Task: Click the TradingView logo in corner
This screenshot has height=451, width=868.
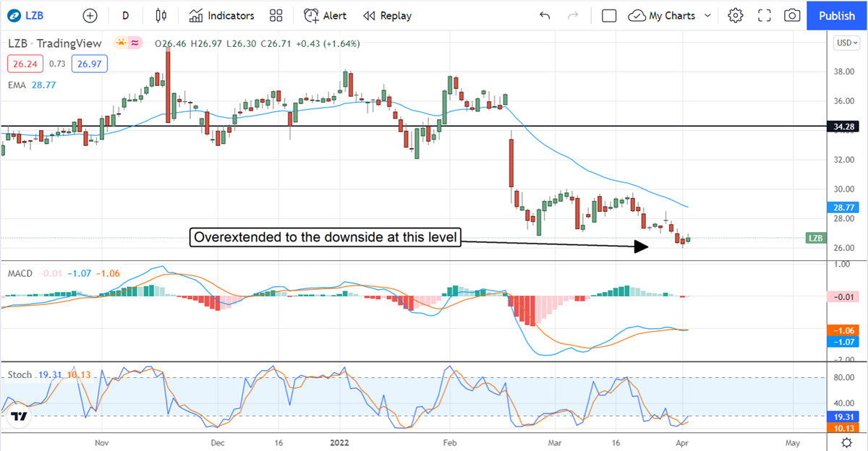Action: (x=20, y=416)
